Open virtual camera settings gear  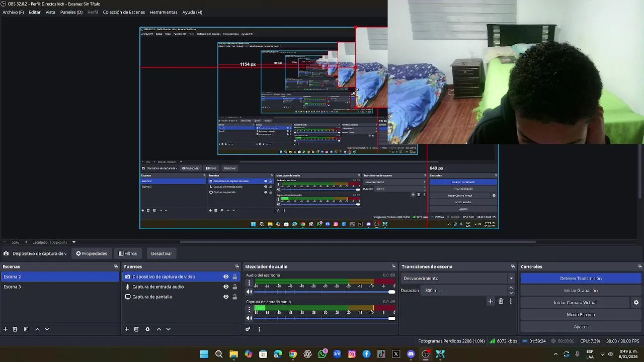(x=636, y=303)
